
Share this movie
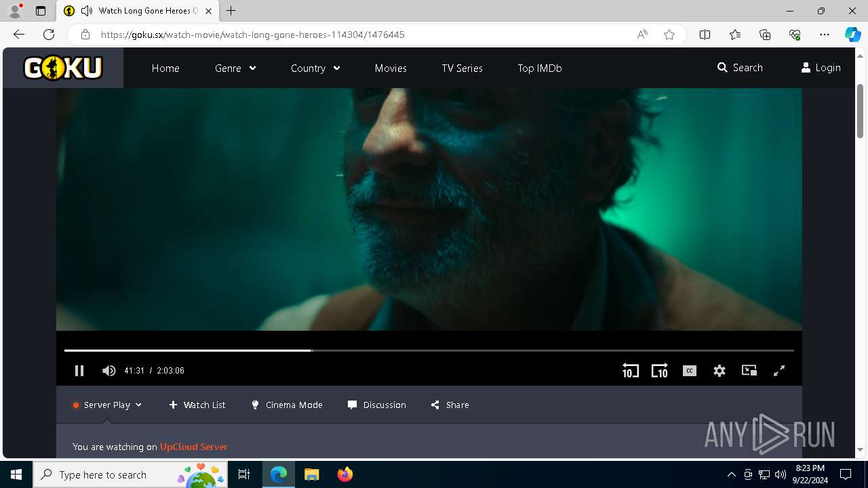(x=450, y=405)
